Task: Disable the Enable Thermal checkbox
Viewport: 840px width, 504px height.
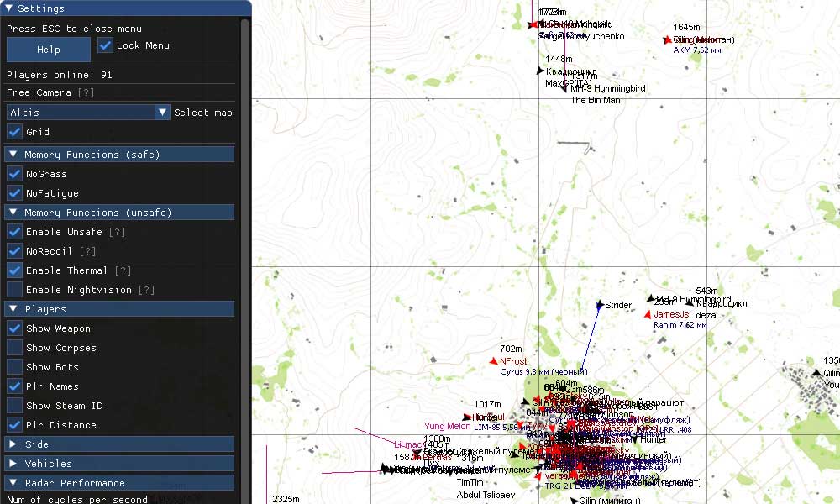Action: tap(14, 270)
